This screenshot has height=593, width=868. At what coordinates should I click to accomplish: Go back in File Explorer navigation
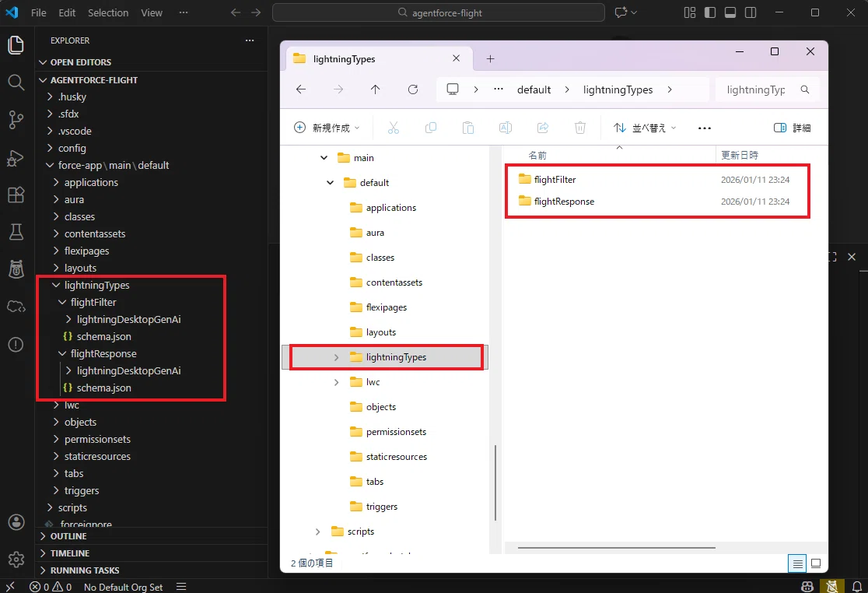click(300, 89)
